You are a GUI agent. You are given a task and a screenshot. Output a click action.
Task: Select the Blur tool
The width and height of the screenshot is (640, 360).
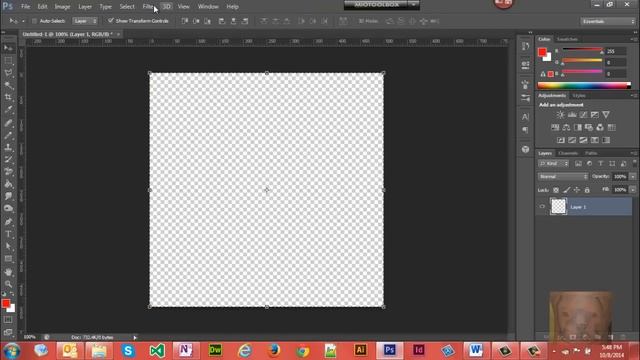click(8, 196)
